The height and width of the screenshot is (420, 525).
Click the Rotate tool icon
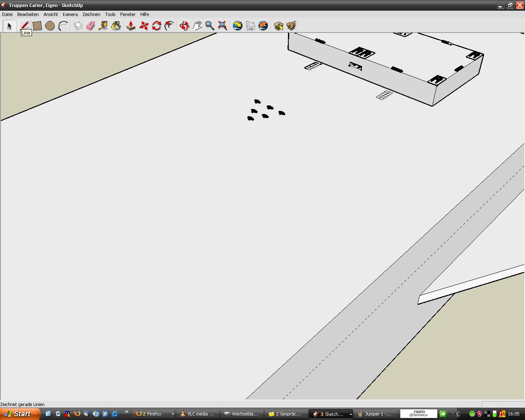(x=157, y=26)
